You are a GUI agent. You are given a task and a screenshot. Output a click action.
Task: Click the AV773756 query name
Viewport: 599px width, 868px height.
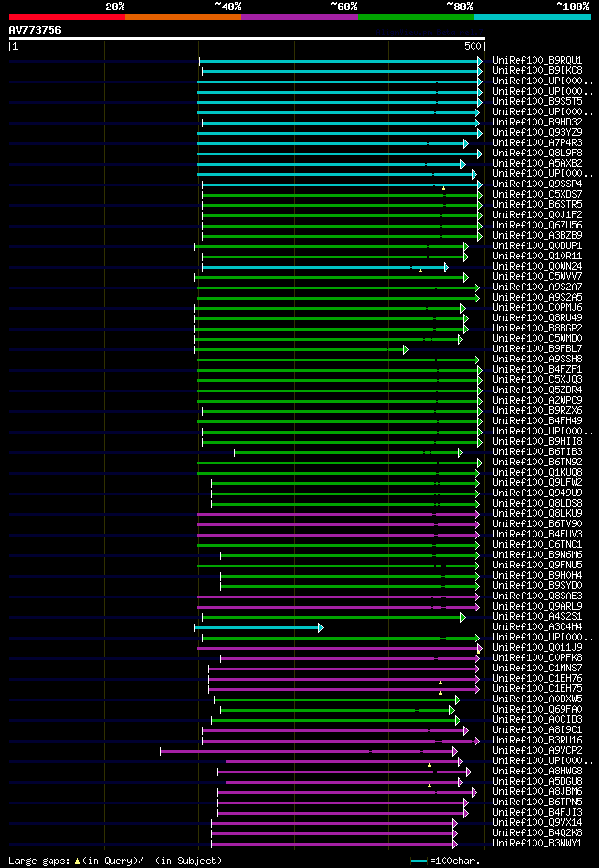pyautogui.click(x=35, y=30)
